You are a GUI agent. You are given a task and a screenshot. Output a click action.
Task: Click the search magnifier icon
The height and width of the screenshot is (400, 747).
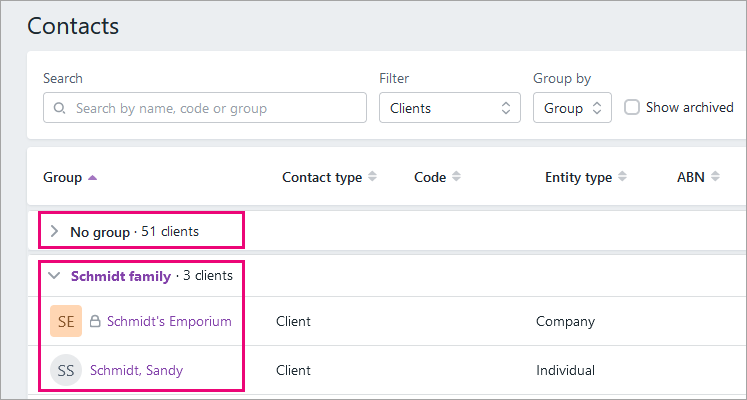click(x=60, y=108)
